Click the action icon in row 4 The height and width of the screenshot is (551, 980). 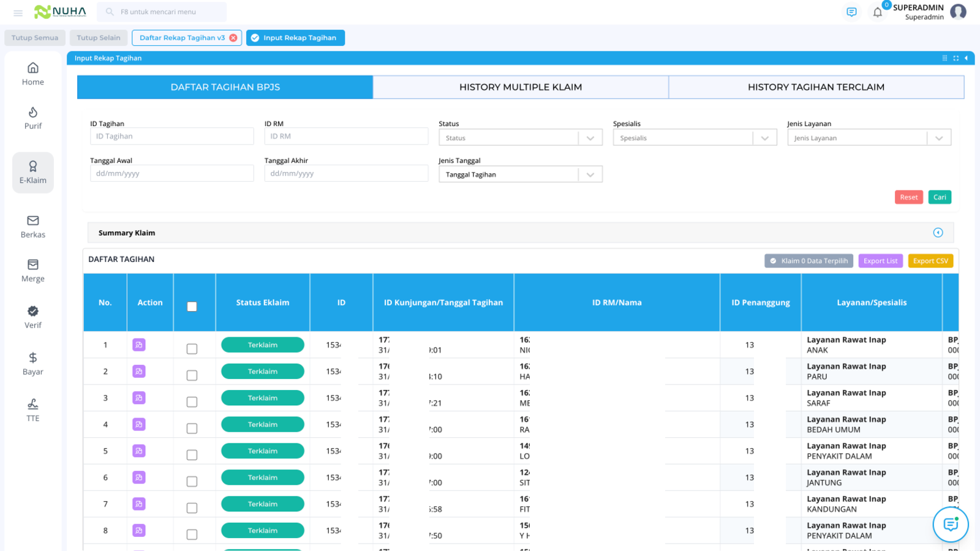point(139,424)
